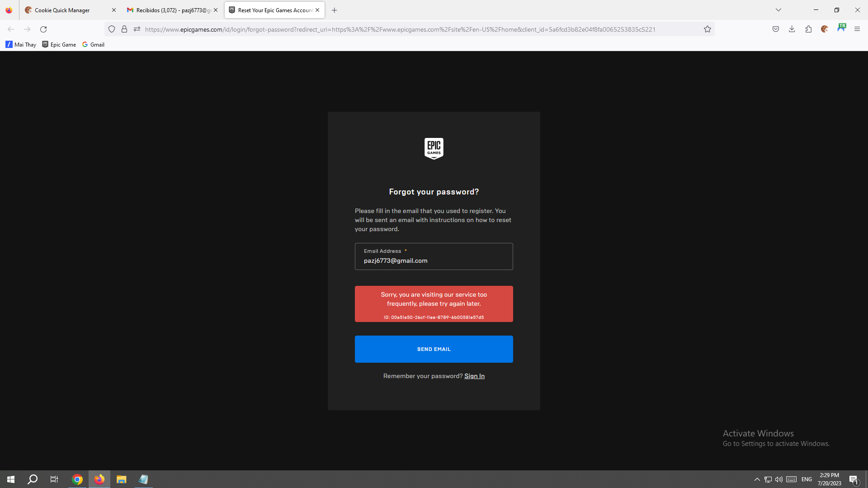Show site security padlock information
The height and width of the screenshot is (488, 868).
pos(124,29)
